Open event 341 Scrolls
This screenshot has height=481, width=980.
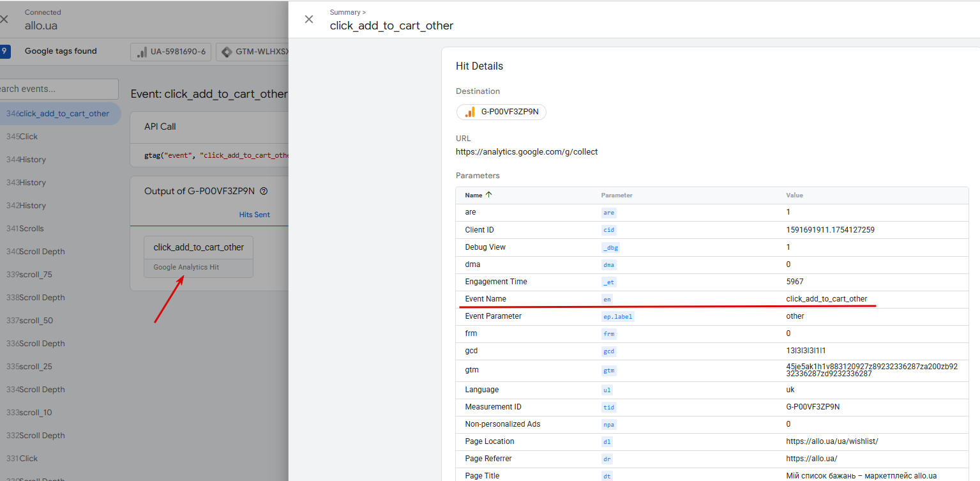click(31, 229)
